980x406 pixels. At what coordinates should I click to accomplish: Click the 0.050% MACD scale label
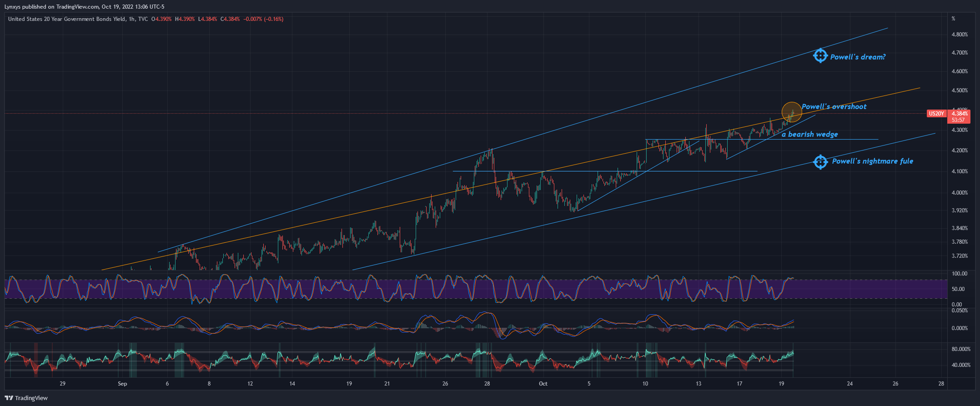[x=960, y=311]
